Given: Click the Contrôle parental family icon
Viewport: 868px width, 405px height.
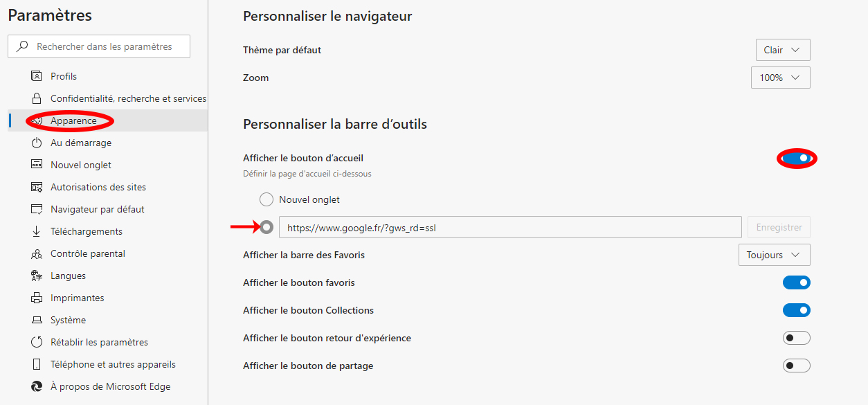Looking at the screenshot, I should (37, 253).
